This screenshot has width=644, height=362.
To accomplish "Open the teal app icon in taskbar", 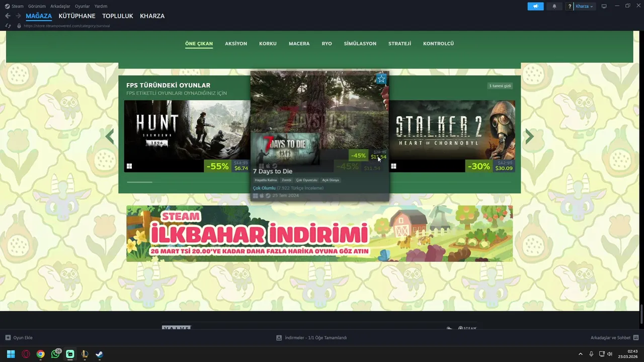I will pos(70,354).
